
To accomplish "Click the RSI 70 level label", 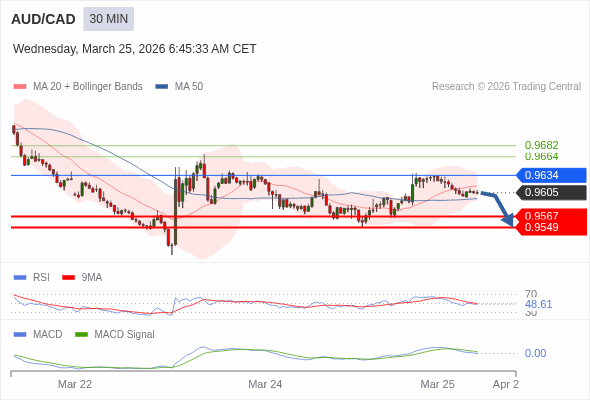I will pos(531,294).
